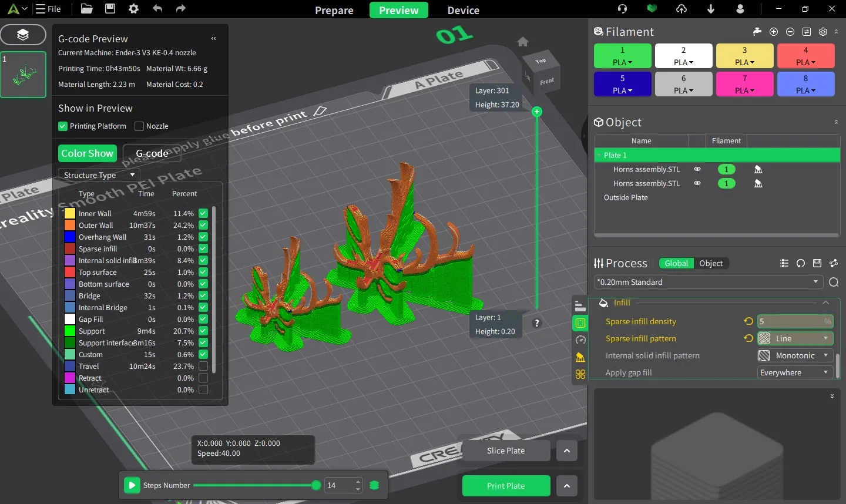Open file folder icon in top toolbar
This screenshot has width=846, height=504.
[86, 9]
